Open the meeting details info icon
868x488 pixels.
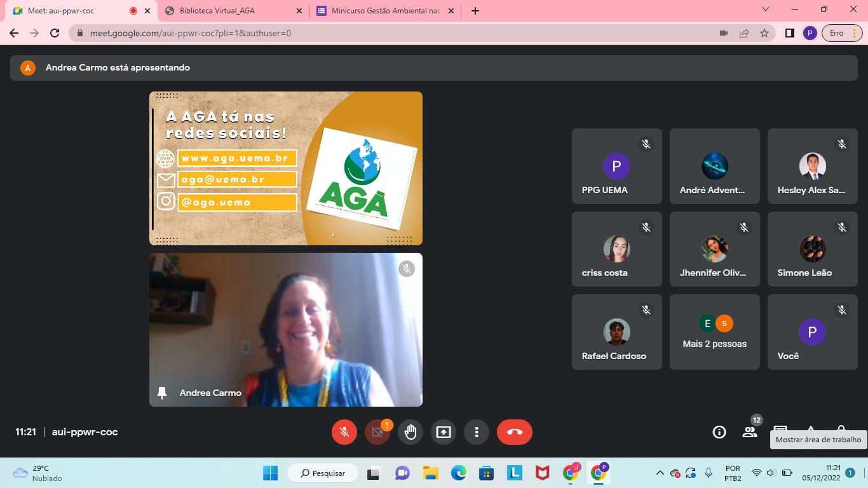coord(719,432)
